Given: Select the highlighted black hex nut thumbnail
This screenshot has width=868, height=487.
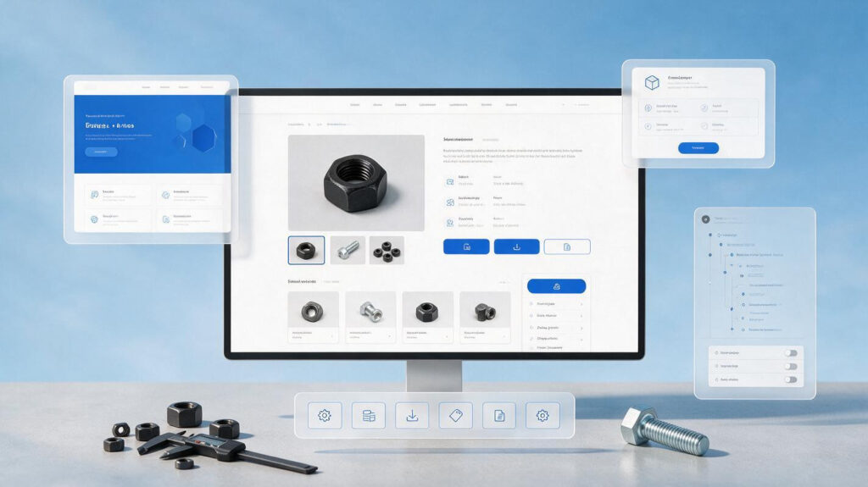Looking at the screenshot, I should [306, 250].
